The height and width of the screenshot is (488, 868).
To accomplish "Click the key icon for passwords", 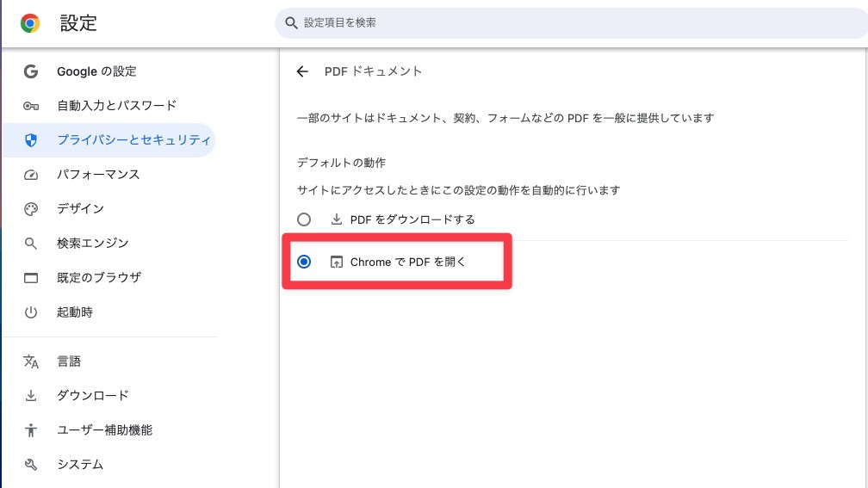I will [x=31, y=106].
